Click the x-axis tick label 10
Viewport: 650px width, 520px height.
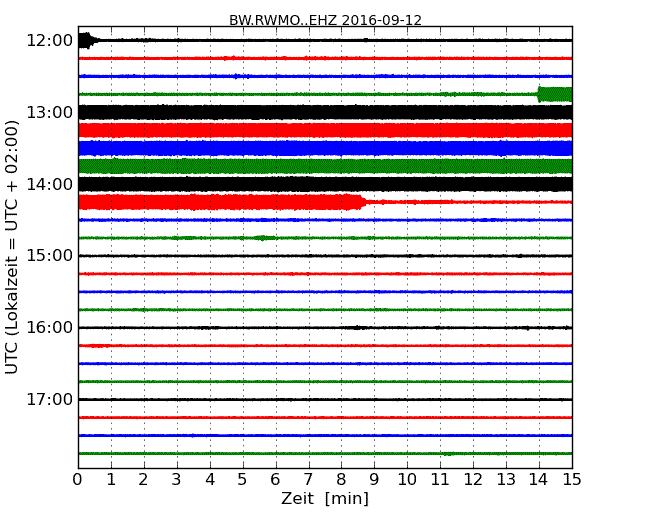pyautogui.click(x=407, y=479)
